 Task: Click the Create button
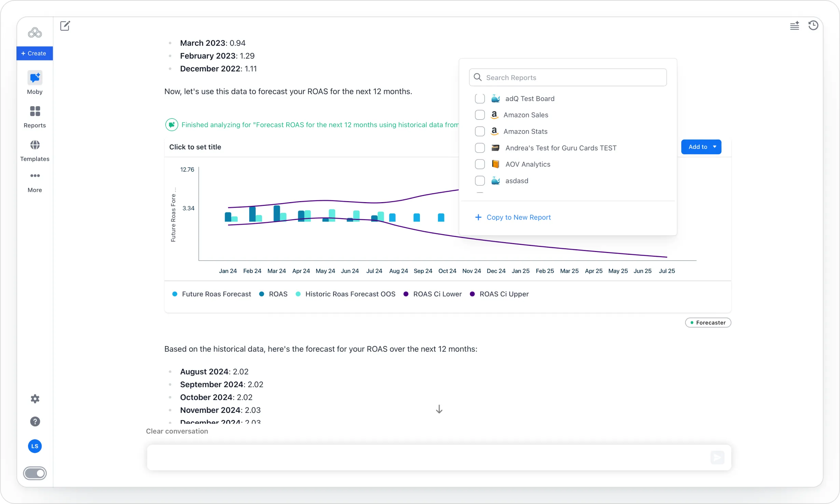(34, 53)
